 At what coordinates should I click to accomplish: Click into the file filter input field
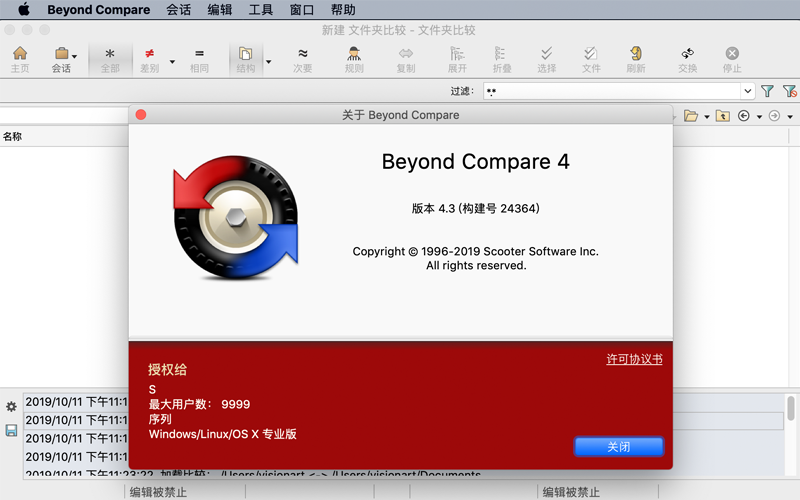click(612, 91)
